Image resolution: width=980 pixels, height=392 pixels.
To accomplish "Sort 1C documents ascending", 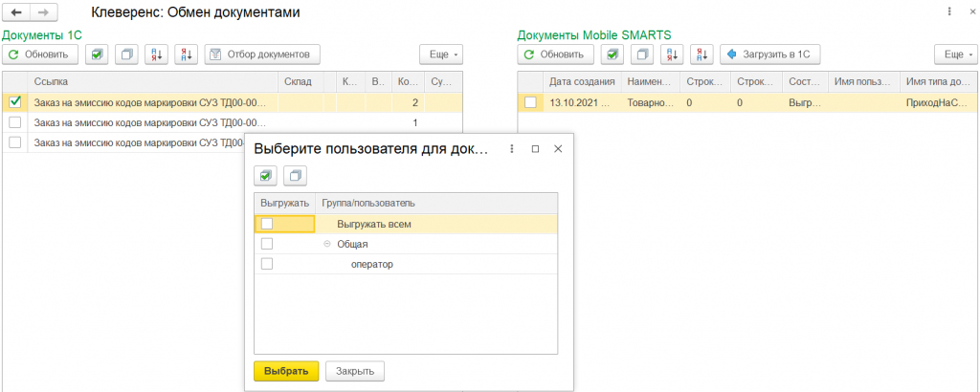I will (x=156, y=54).
